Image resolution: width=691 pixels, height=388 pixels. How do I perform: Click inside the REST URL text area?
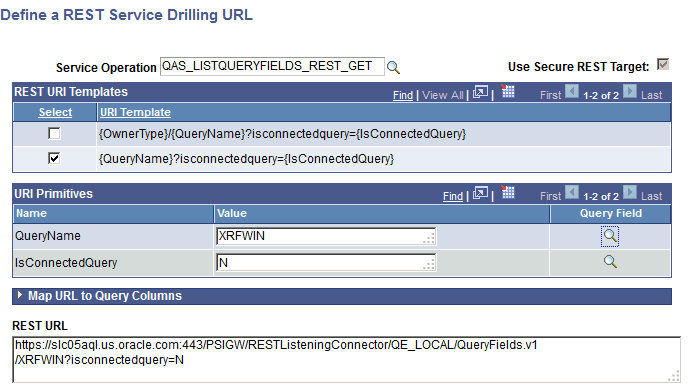[346, 360]
